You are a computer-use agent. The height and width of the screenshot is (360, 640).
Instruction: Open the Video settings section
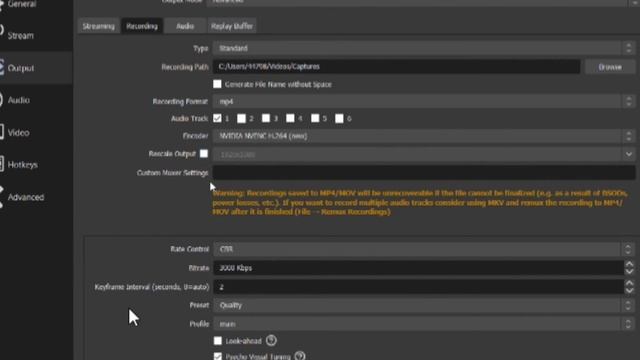(x=18, y=133)
